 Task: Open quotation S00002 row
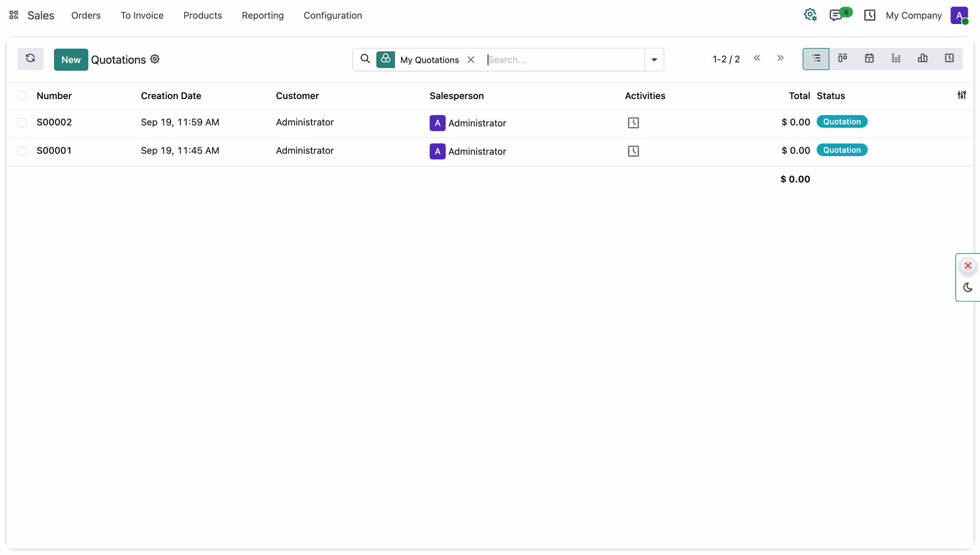[x=489, y=123]
